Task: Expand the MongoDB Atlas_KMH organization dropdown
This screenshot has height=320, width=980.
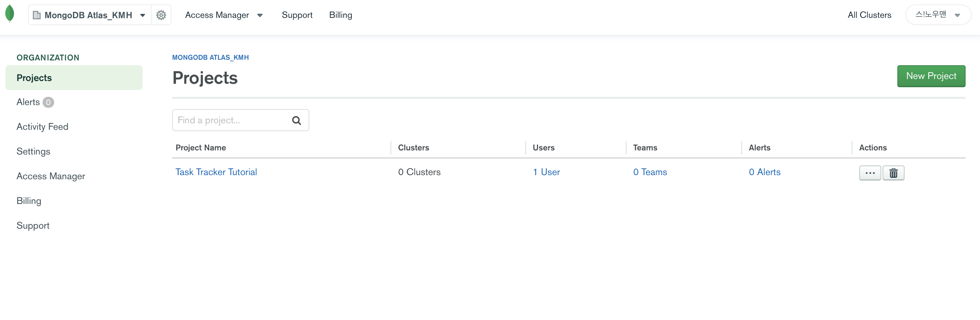Action: pyautogui.click(x=143, y=15)
